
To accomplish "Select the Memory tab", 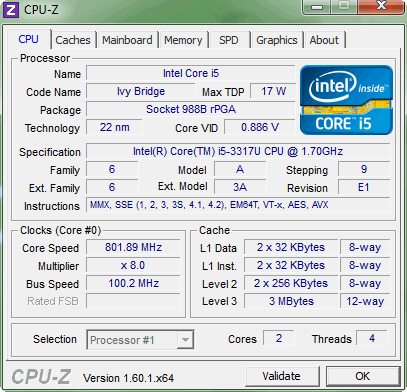I will (183, 40).
